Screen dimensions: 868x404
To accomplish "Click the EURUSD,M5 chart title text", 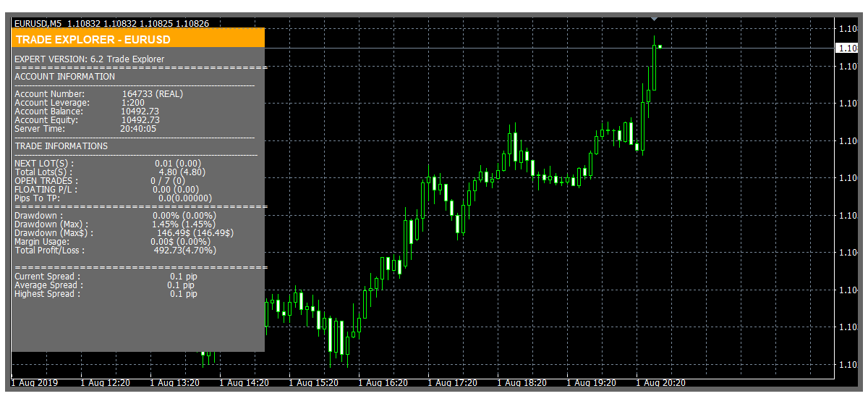I will [x=38, y=23].
